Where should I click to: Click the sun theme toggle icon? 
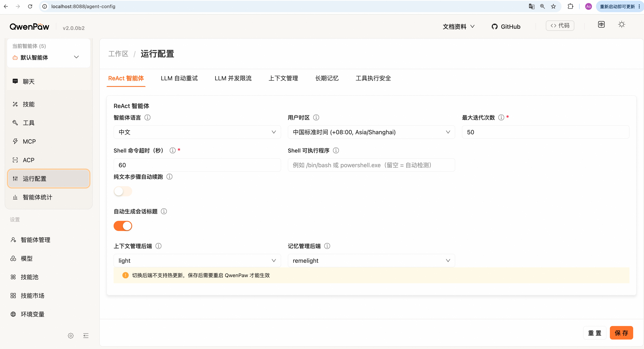622,25
